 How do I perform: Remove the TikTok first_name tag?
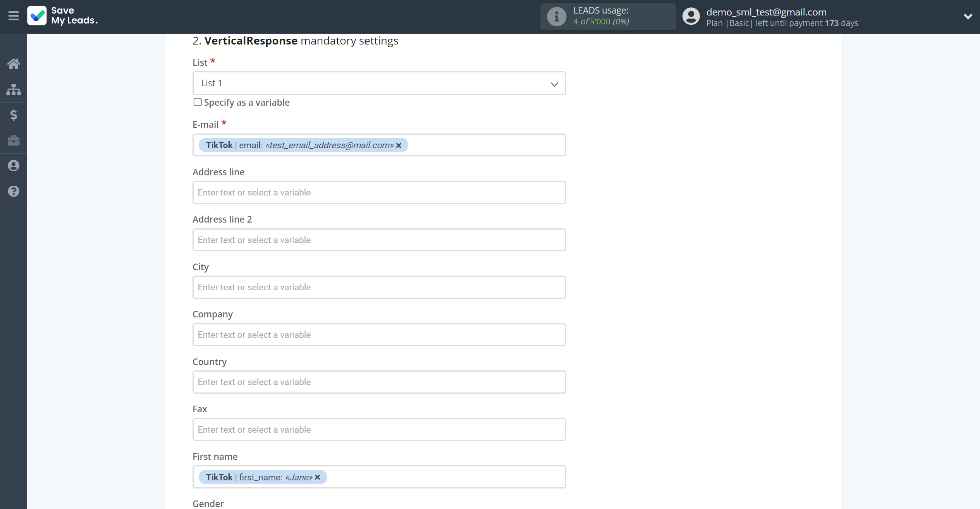pos(318,477)
